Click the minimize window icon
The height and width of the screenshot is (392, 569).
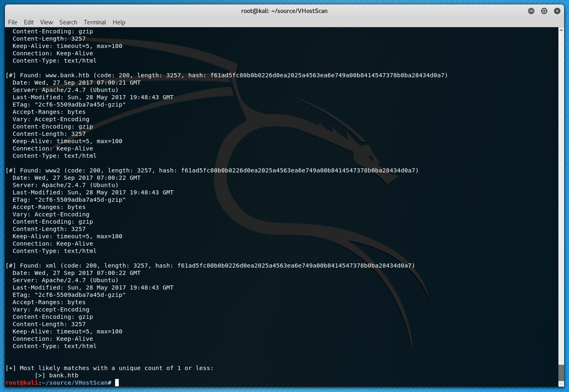click(531, 11)
